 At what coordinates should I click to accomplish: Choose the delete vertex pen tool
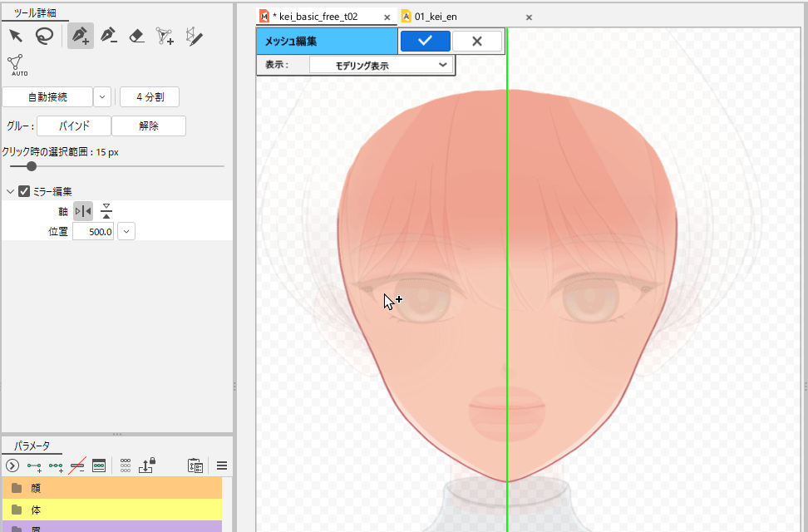(x=108, y=36)
